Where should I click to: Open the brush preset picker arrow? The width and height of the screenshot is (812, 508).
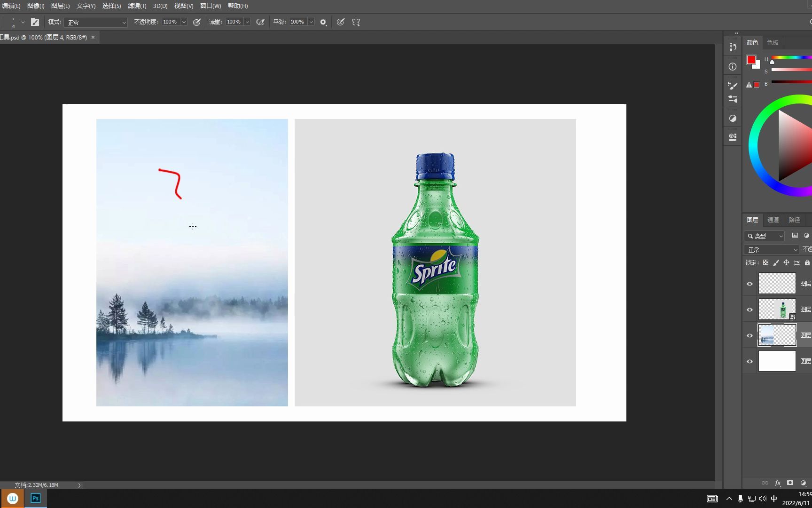tap(23, 22)
